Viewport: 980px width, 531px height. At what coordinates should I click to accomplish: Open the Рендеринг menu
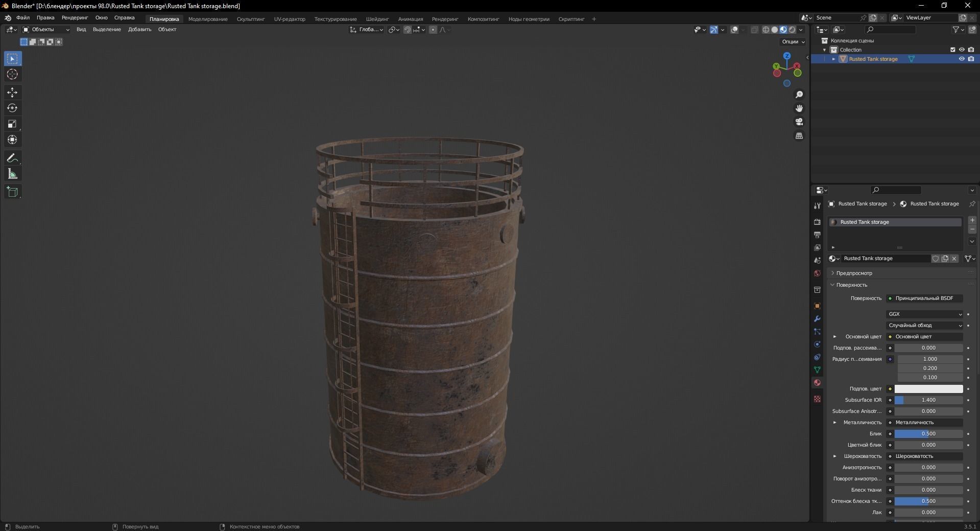coord(74,18)
